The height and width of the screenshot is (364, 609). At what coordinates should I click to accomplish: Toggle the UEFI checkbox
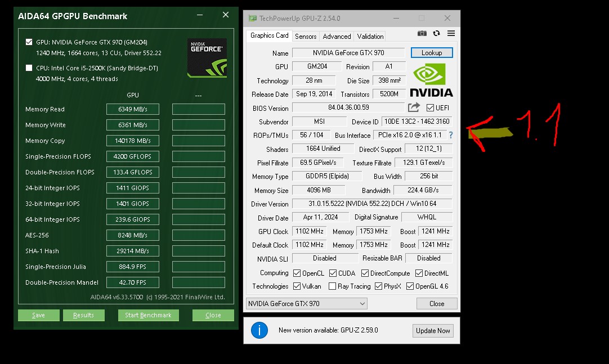(x=430, y=107)
